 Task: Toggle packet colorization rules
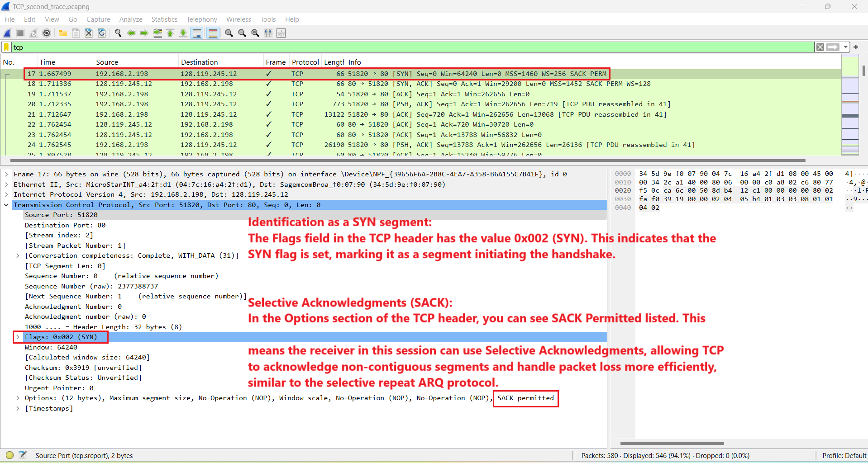tap(213, 33)
